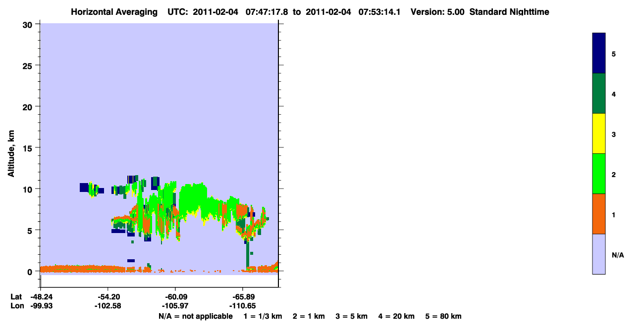
Task: Click legend text "4 = 20 km"
Action: tap(397, 316)
